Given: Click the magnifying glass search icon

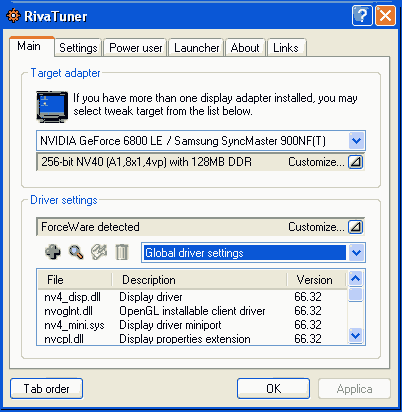Looking at the screenshot, I should [x=76, y=252].
